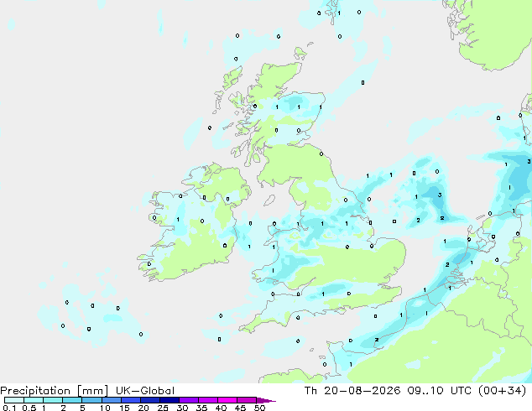Click the 'Precipitation [mm]' title text
This screenshot has width=532, height=411.
point(54,391)
